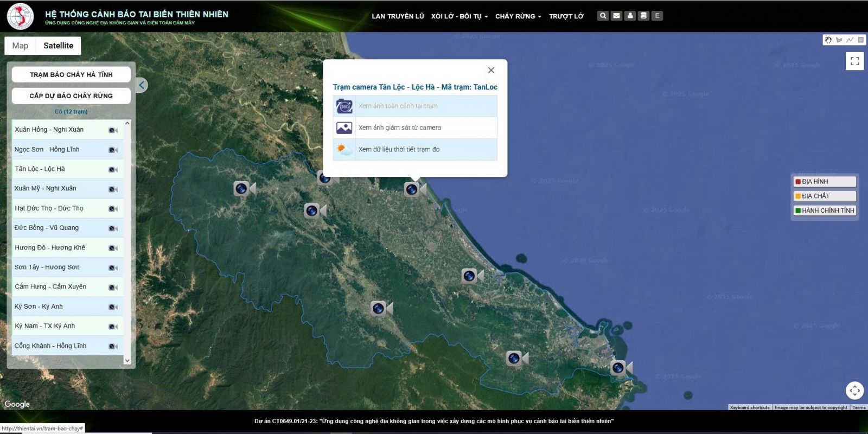Open the mail envelope icon
The image size is (868, 434).
pyautogui.click(x=616, y=16)
